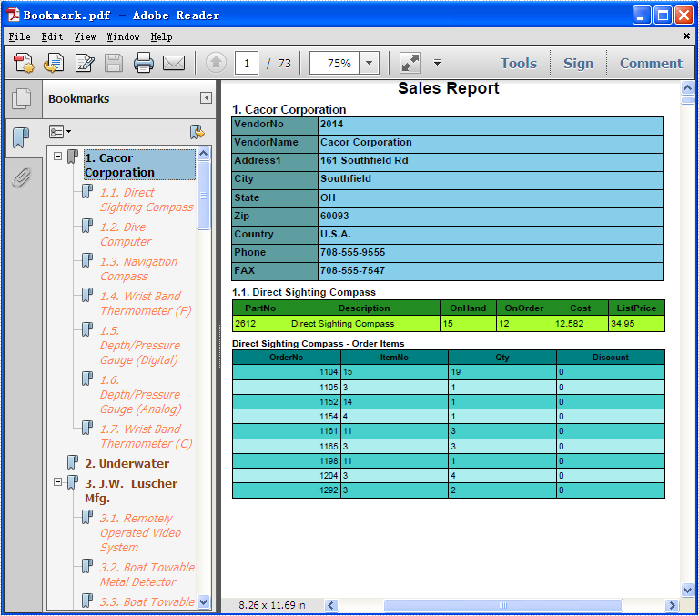Click the Print icon in toolbar
The image size is (699, 616).
144,63
